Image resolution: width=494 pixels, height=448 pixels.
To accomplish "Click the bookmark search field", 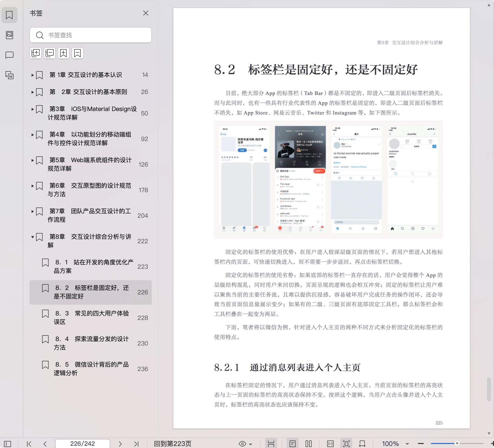I will (91, 35).
